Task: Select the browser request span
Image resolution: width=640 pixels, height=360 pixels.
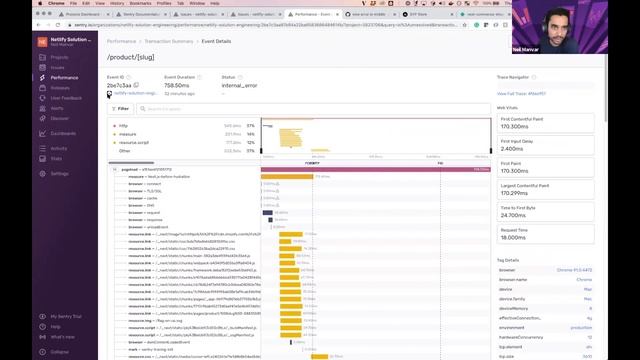Action: [144, 213]
